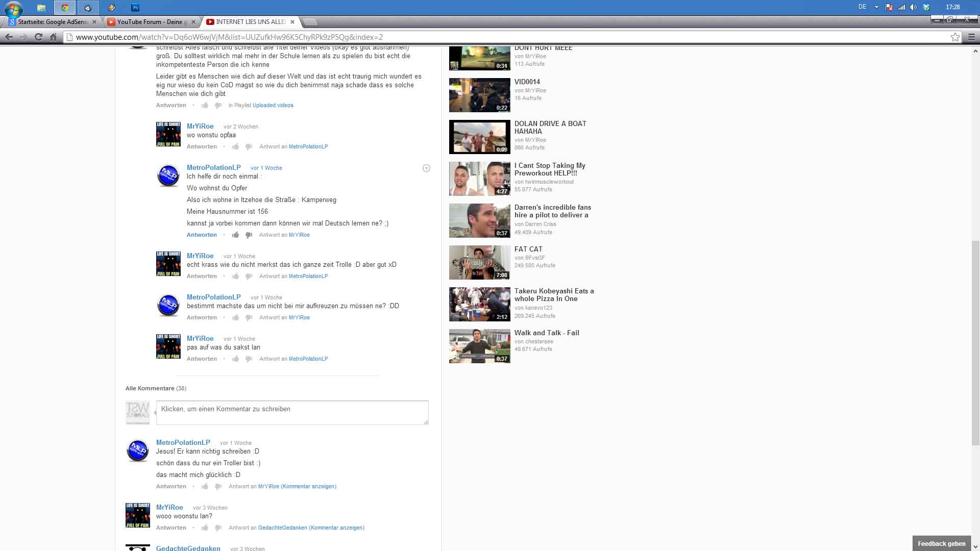Click the browser reload button

38,37
